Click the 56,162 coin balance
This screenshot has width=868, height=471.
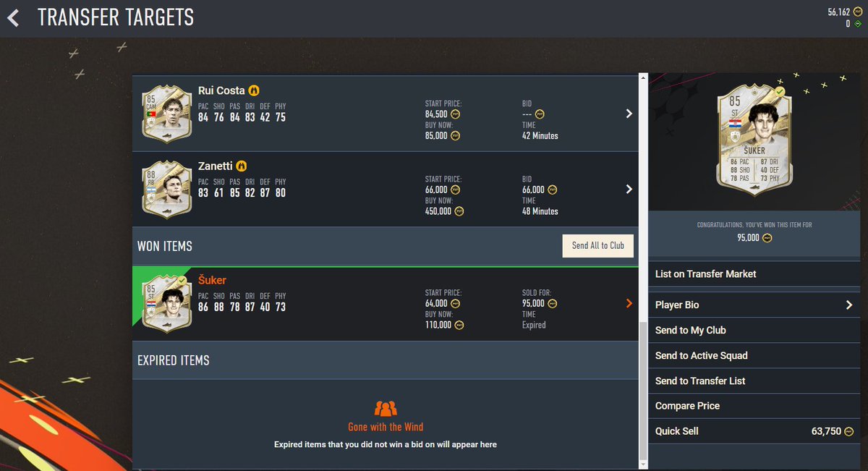tap(840, 12)
